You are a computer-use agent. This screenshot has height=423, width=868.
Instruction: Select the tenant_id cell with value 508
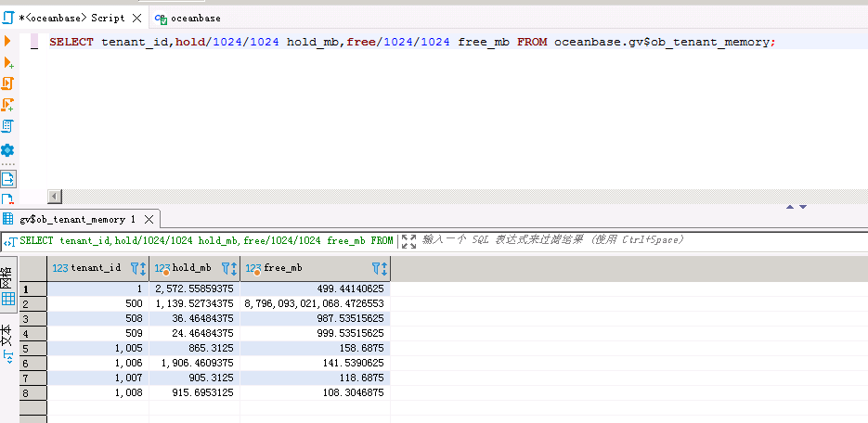point(98,318)
